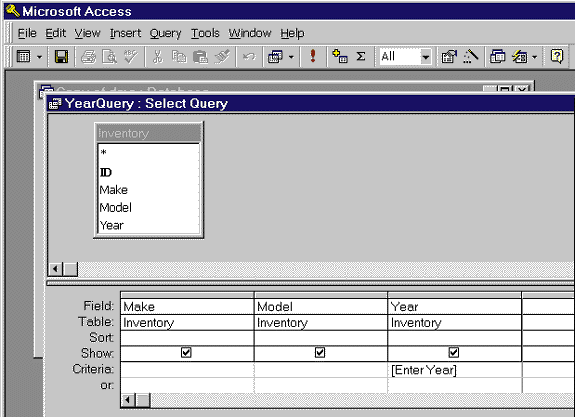Run the query with the exclamation icon

click(x=312, y=56)
